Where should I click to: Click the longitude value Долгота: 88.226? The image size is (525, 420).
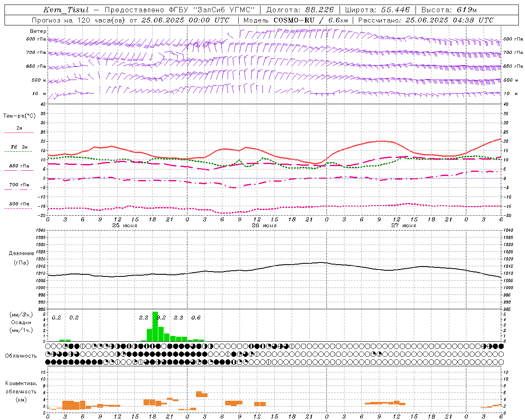(300, 10)
